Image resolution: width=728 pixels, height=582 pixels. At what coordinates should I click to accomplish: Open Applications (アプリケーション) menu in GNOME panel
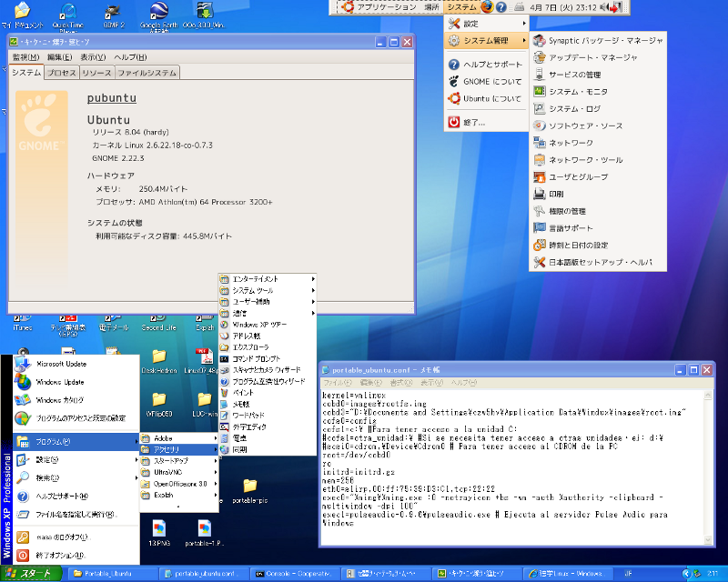click(x=380, y=7)
